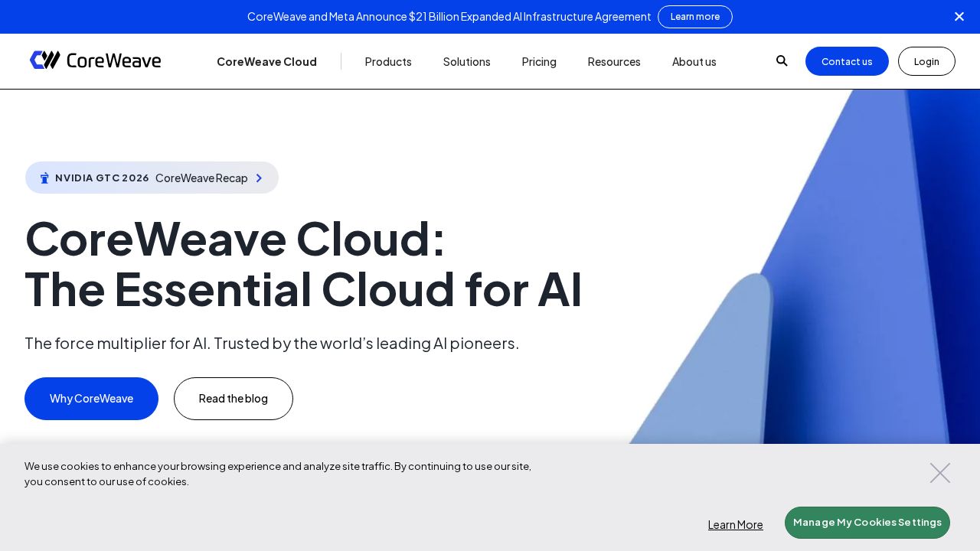The width and height of the screenshot is (980, 551).
Task: Close the cookie consent banner
Action: 940,473
